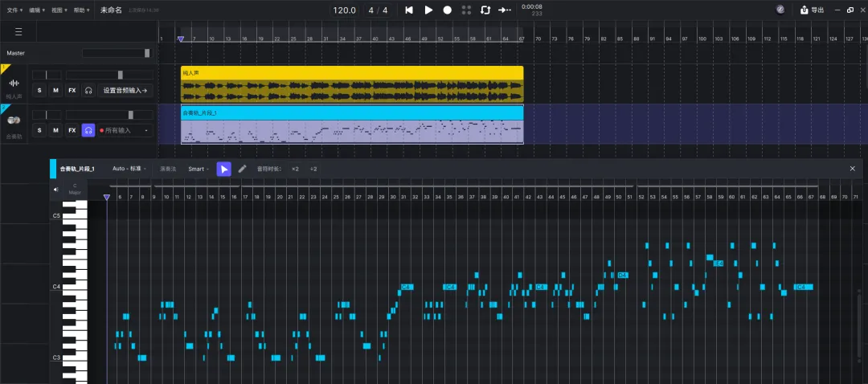Screen dimensions: 868x384
Task: Start playback with the play button
Action: click(428, 10)
